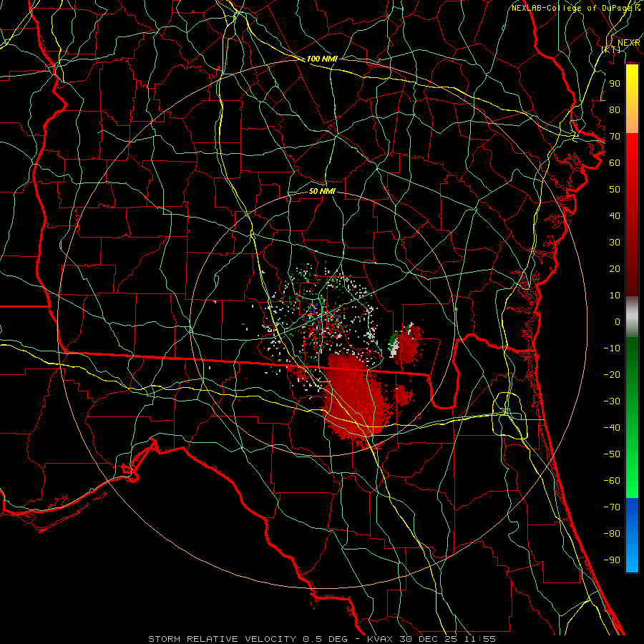
Task: Click the 80 value on the velocity scale
Action: pyautogui.click(x=615, y=110)
